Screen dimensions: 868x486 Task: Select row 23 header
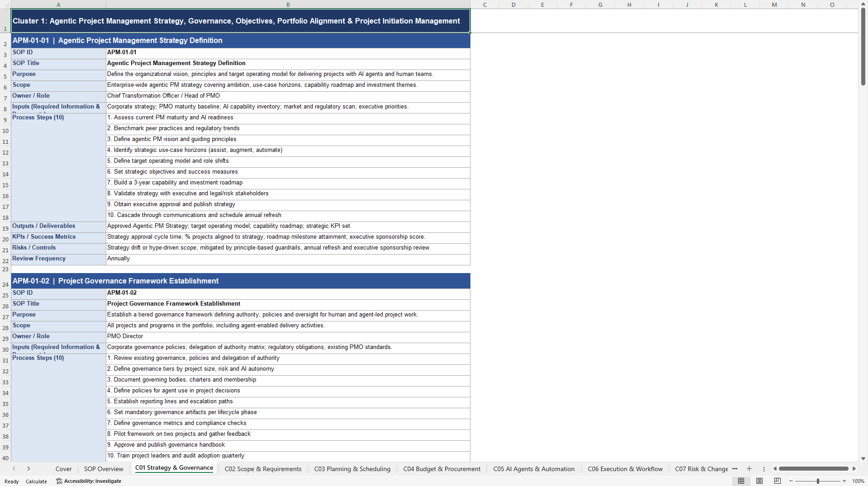click(x=5, y=269)
